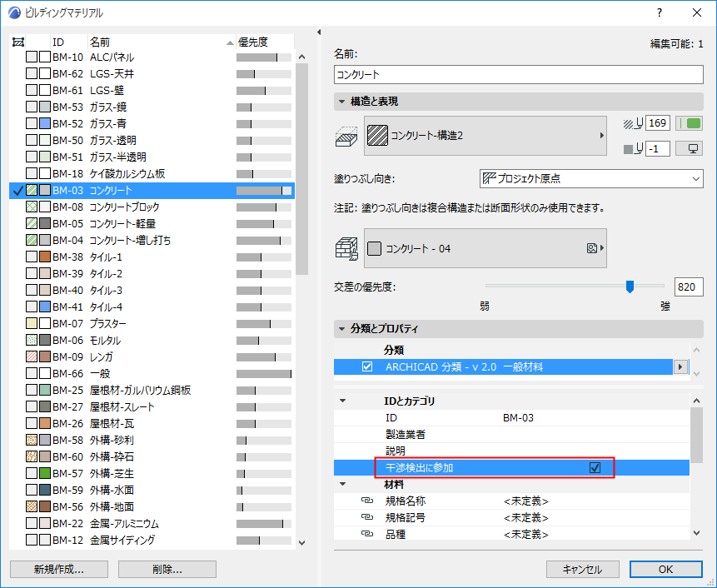
Task: Click the BM-05 コンクリート-軽量 hatch fill icon
Action: click(x=32, y=223)
